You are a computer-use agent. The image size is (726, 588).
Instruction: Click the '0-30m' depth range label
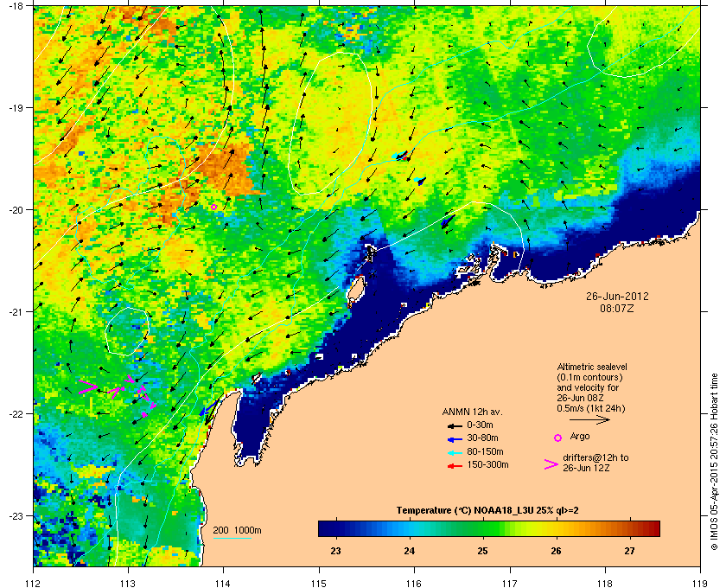coord(480,425)
